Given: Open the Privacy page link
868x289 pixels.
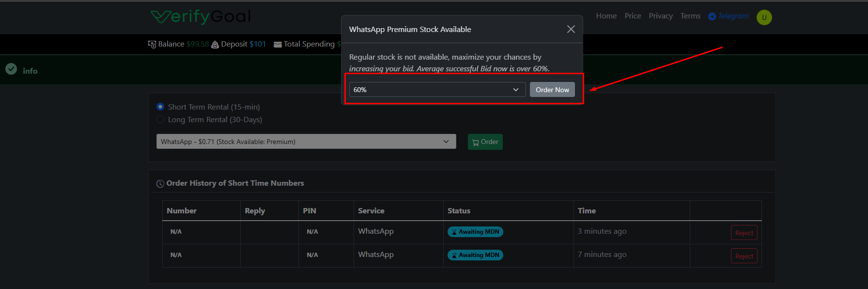Looking at the screenshot, I should [x=661, y=16].
